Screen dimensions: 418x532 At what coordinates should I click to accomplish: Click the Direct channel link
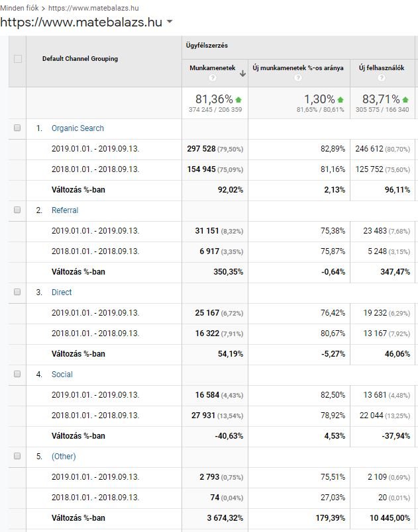tap(62, 292)
